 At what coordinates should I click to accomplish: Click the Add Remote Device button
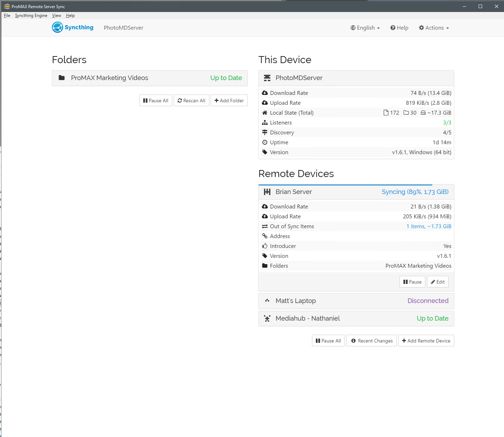pyautogui.click(x=426, y=341)
